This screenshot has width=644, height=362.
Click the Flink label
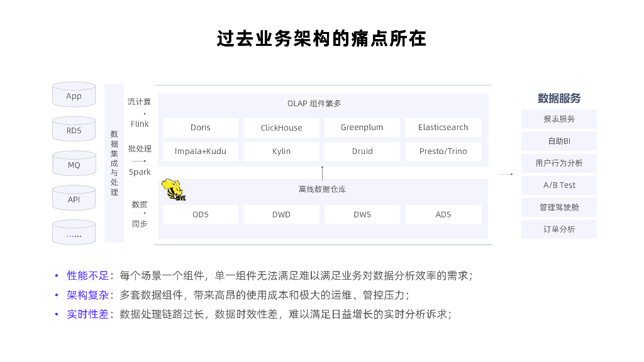tap(140, 124)
